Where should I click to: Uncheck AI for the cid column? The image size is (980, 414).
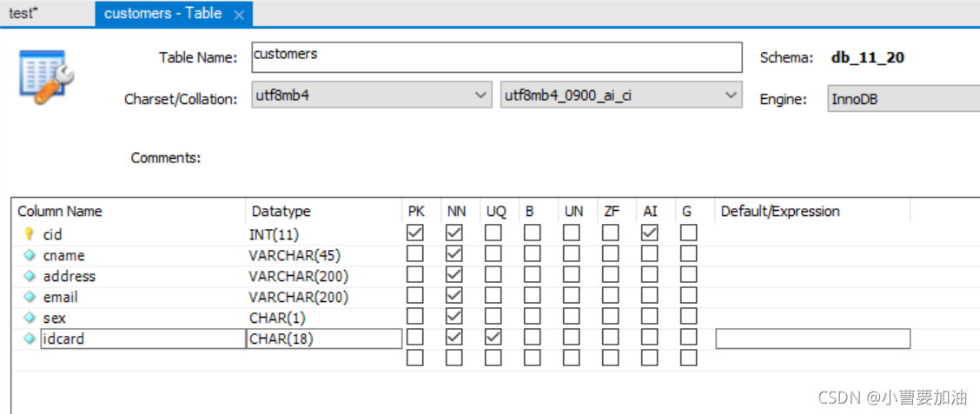tap(650, 233)
